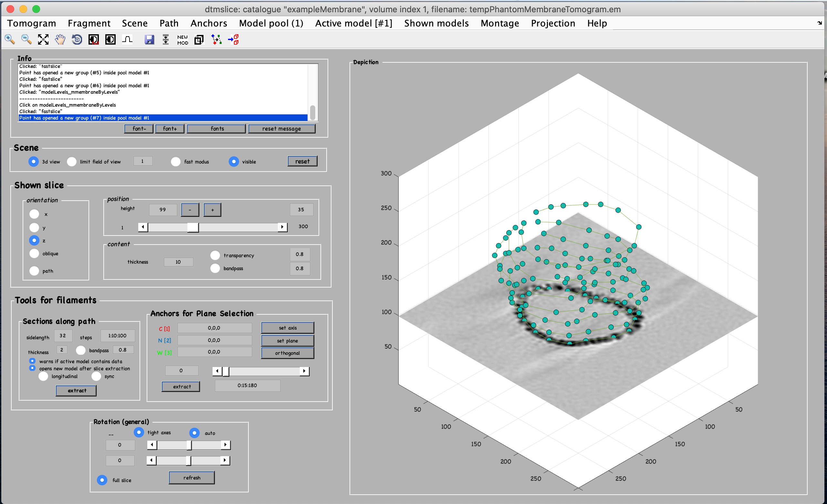Select oblique slice orientation
Viewport: 827px width, 504px height.
[x=34, y=253]
